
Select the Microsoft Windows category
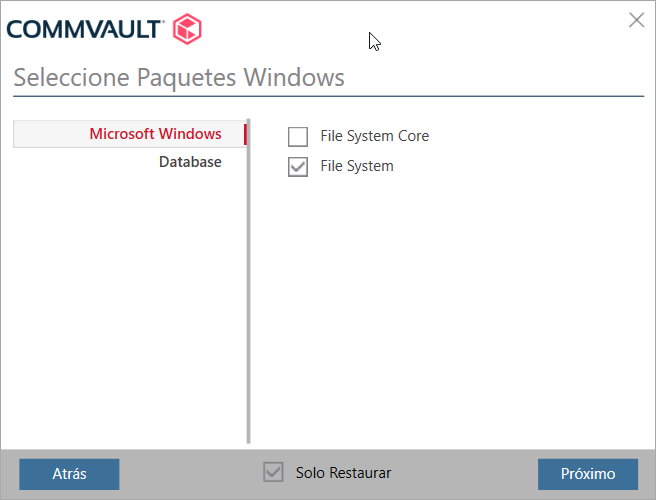click(155, 134)
